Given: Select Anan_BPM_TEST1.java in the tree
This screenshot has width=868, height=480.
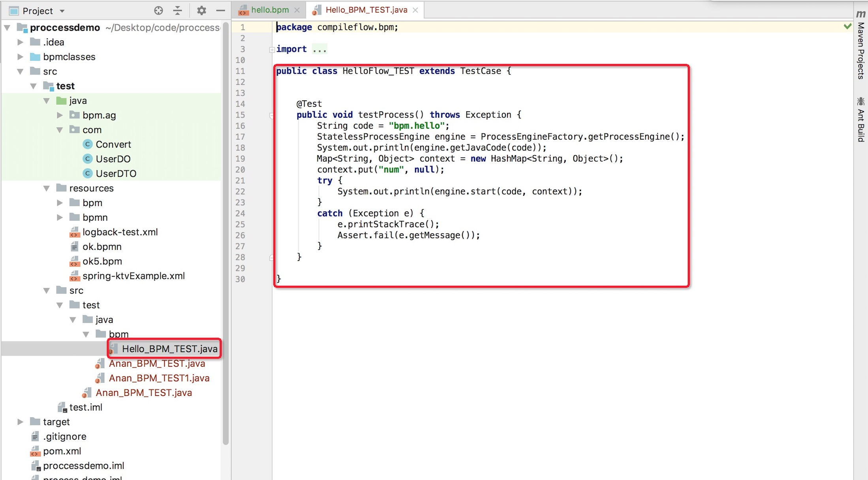Looking at the screenshot, I should pos(159,378).
